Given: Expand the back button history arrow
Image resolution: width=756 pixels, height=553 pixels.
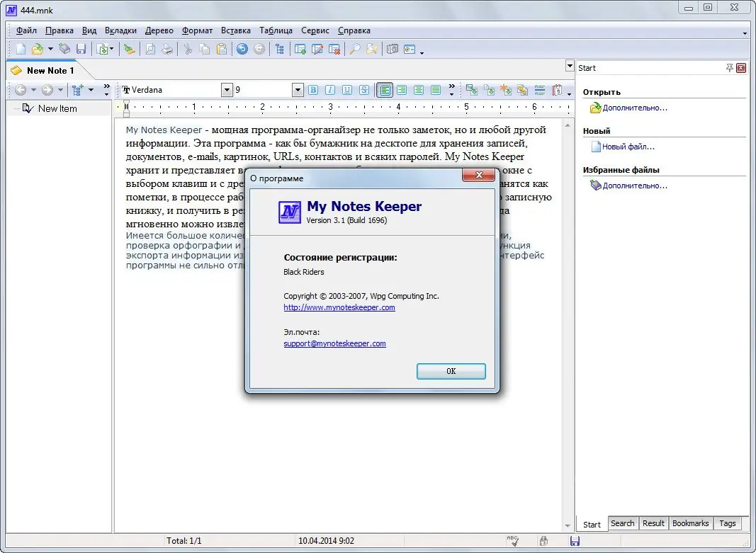Looking at the screenshot, I should [x=33, y=90].
